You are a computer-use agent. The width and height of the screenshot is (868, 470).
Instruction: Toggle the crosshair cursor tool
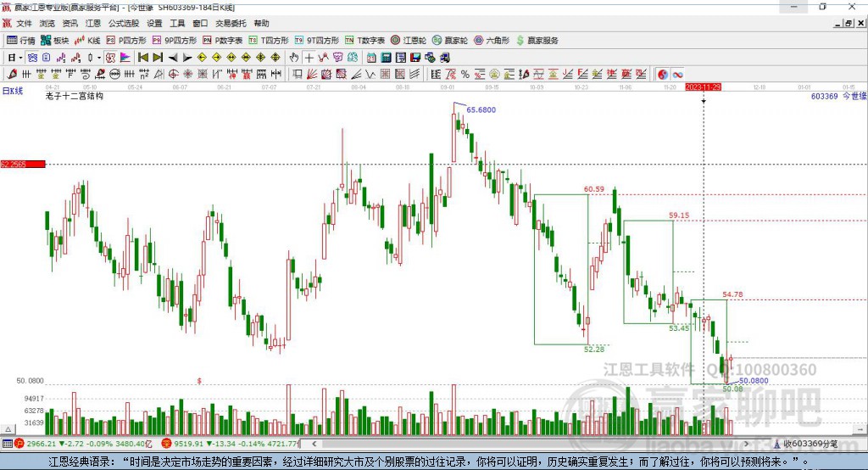point(309,58)
